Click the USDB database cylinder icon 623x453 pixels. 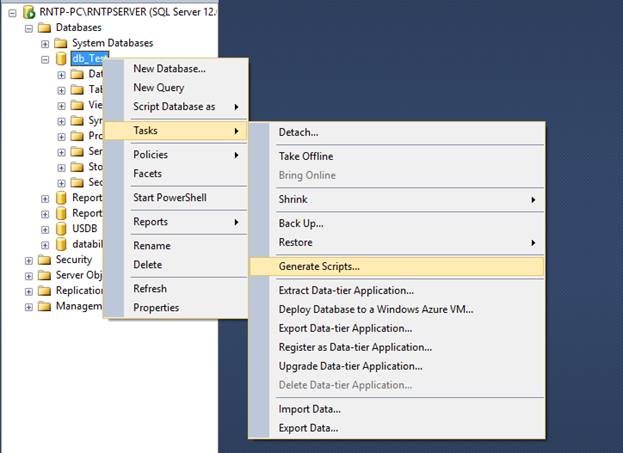pos(61,229)
